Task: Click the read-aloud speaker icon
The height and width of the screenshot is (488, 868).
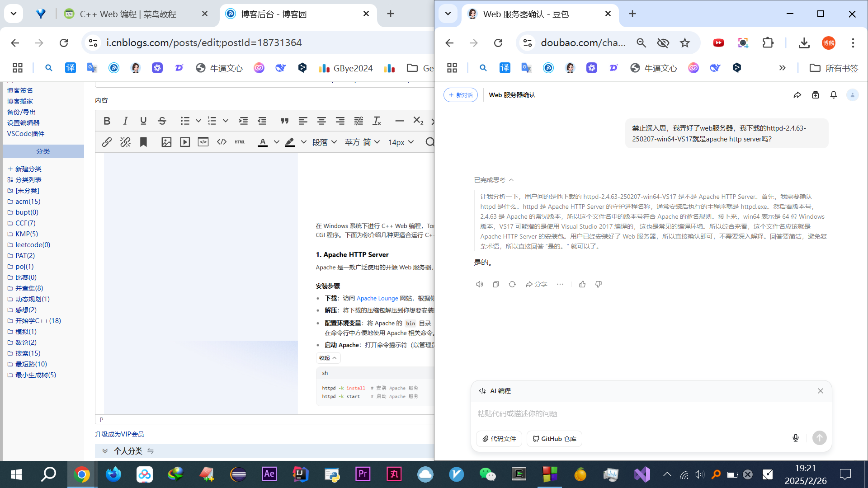Action: click(480, 284)
